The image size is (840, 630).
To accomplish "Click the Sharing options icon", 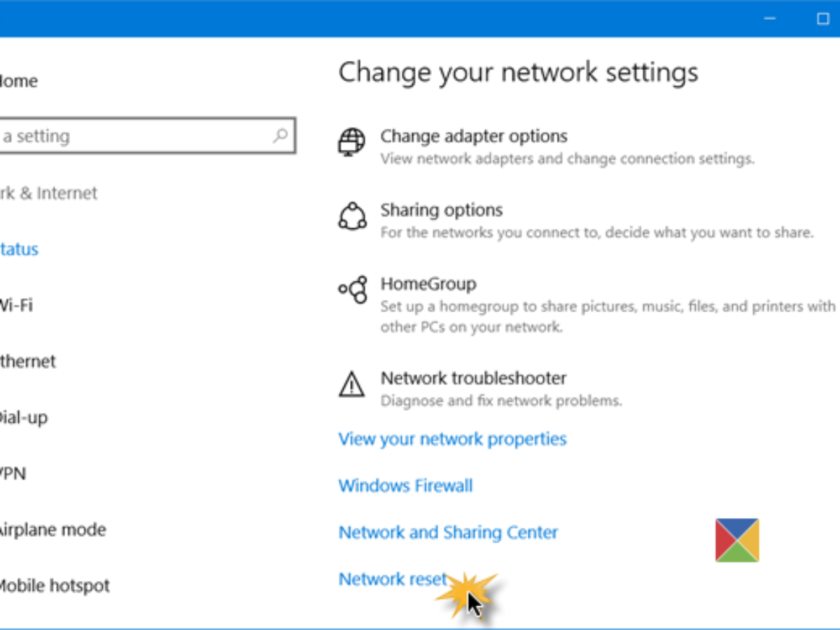I will point(352,216).
